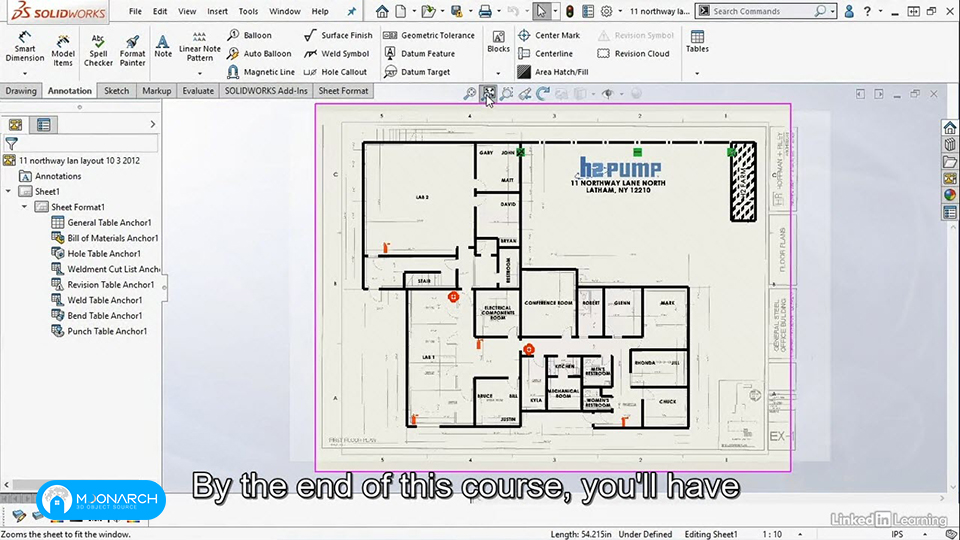Add a Balloon annotation

coord(249,36)
